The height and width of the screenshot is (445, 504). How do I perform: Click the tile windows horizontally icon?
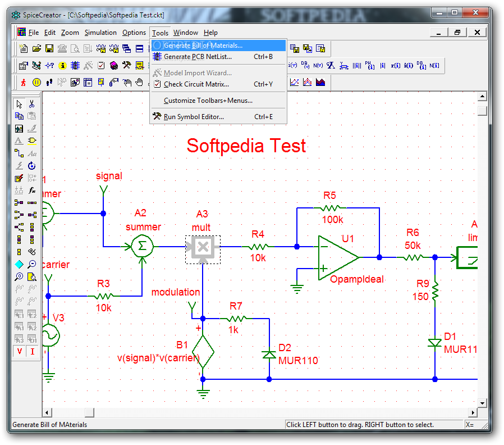(x=140, y=48)
